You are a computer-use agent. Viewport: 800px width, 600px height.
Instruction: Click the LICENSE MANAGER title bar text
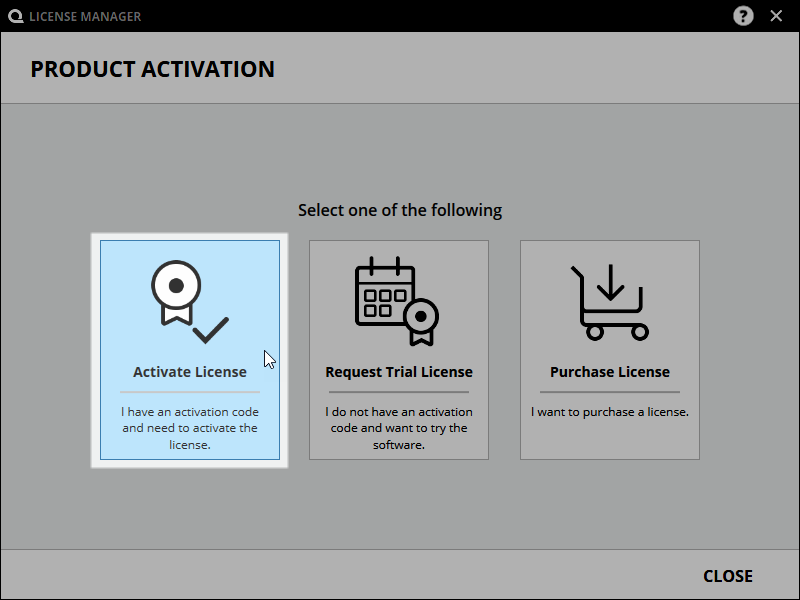point(85,16)
